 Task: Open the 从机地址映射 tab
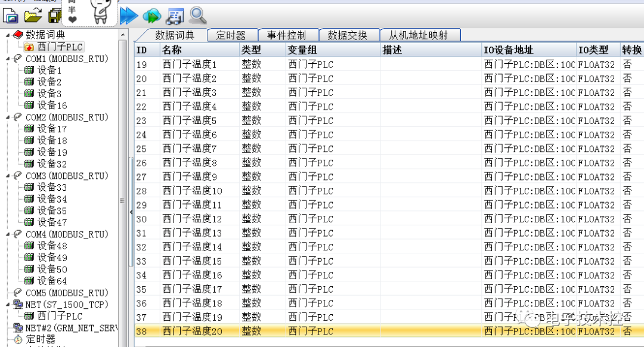pos(420,35)
